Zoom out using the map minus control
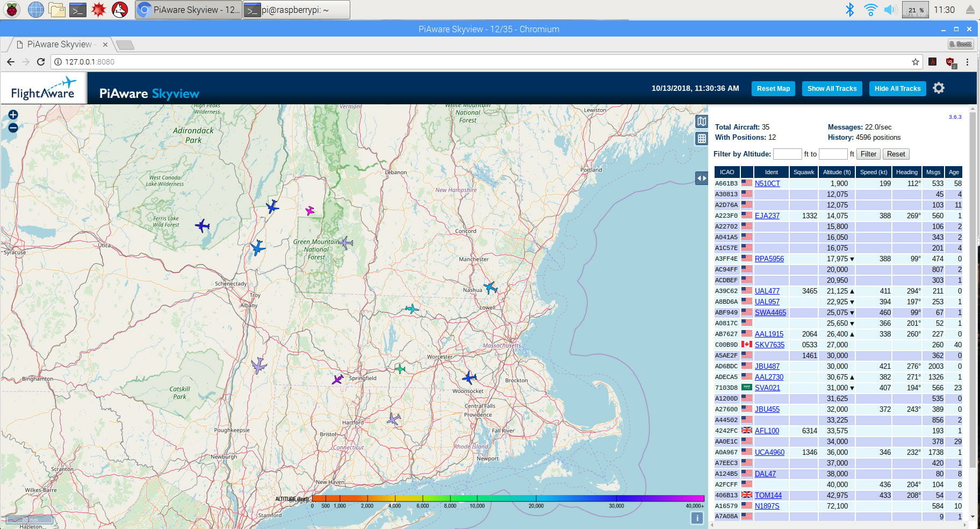This screenshot has width=980, height=529. click(x=12, y=128)
